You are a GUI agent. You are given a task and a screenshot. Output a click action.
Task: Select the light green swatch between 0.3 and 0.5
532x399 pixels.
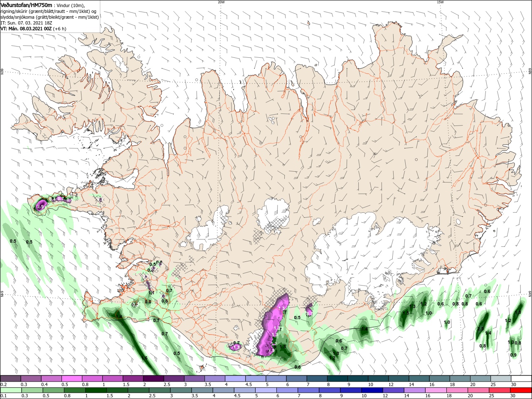(x=31, y=390)
